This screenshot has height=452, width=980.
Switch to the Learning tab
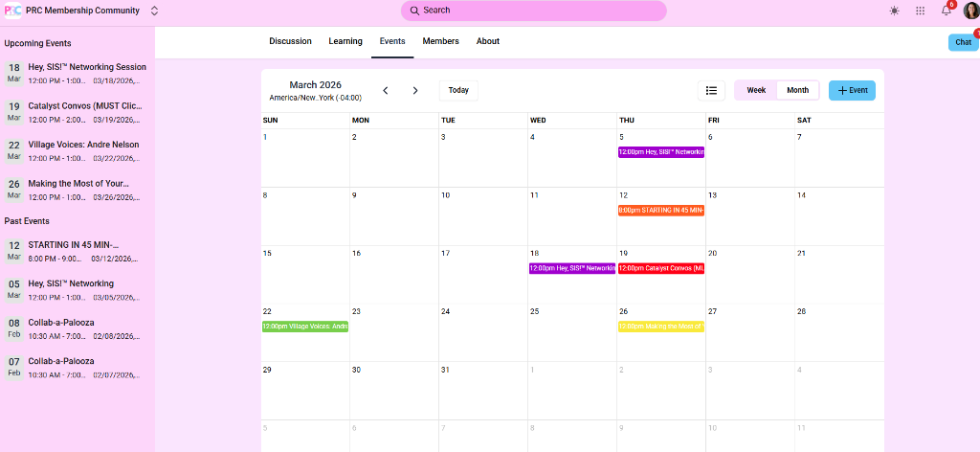pyautogui.click(x=345, y=41)
